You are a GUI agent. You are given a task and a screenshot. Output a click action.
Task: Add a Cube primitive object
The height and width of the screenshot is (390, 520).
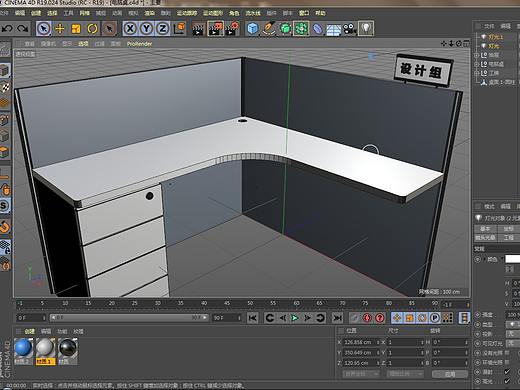point(253,29)
